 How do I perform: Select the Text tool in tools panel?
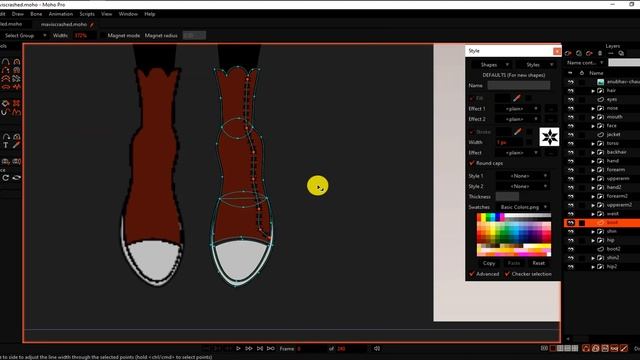click(x=6, y=145)
